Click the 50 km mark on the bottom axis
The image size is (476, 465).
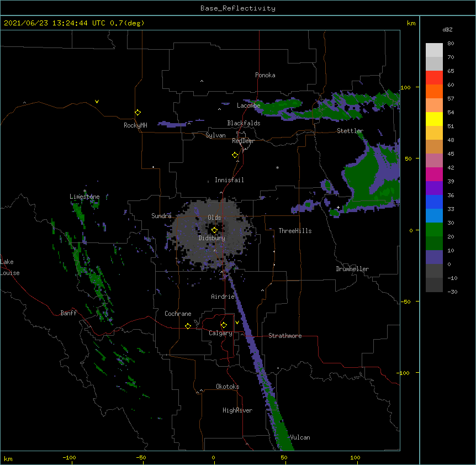click(284, 457)
